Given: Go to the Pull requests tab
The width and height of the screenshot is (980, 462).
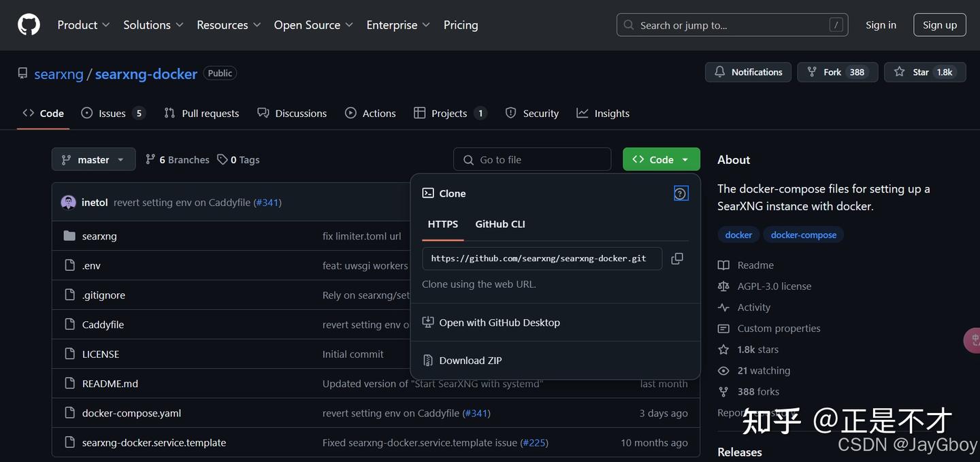Looking at the screenshot, I should [201, 113].
